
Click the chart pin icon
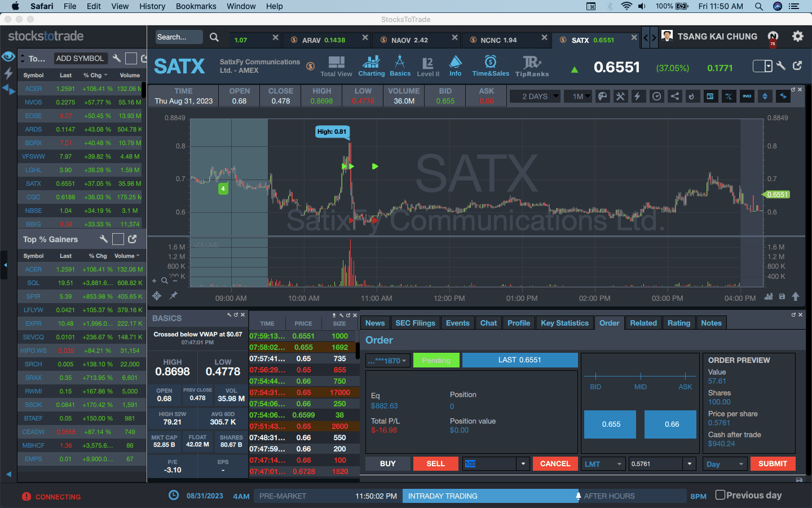(174, 295)
